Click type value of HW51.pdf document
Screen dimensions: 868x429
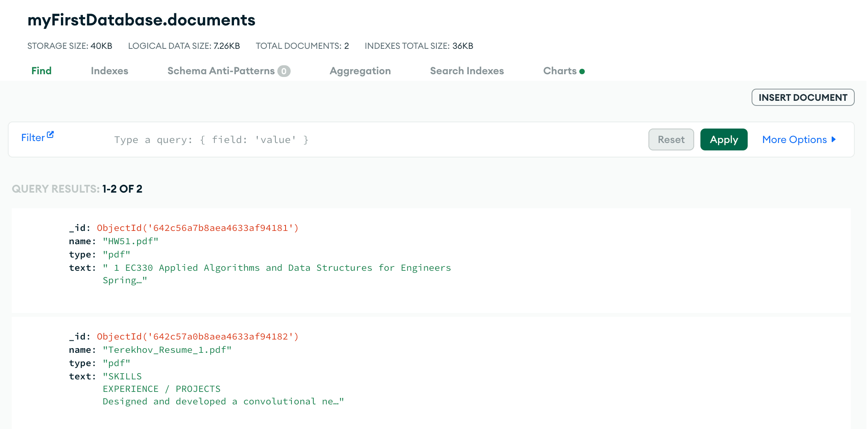pos(116,254)
